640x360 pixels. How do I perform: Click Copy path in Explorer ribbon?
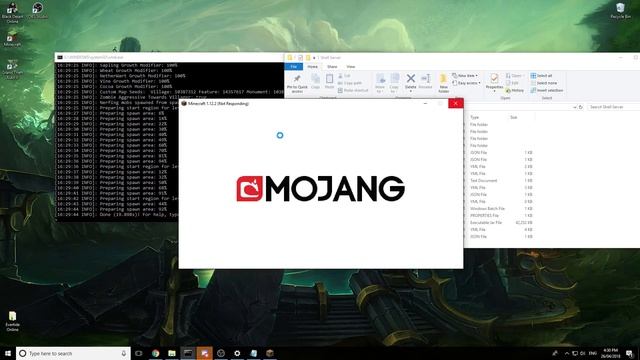350,83
